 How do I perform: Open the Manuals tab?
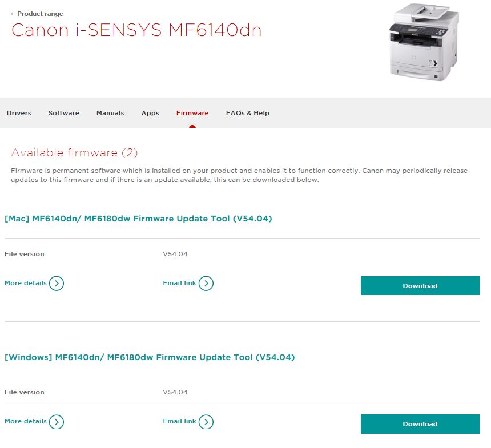(x=110, y=113)
